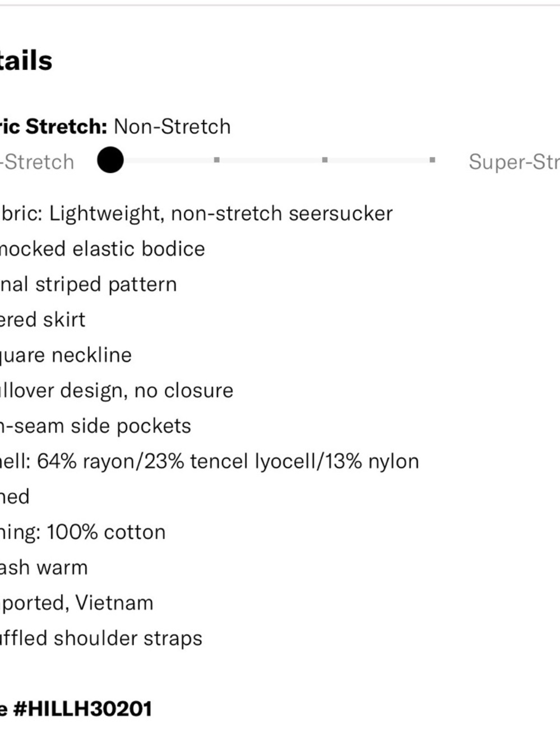Image resolution: width=560 pixels, height=747 pixels.
Task: Click the fourth stretch scale tick mark
Action: click(432, 160)
